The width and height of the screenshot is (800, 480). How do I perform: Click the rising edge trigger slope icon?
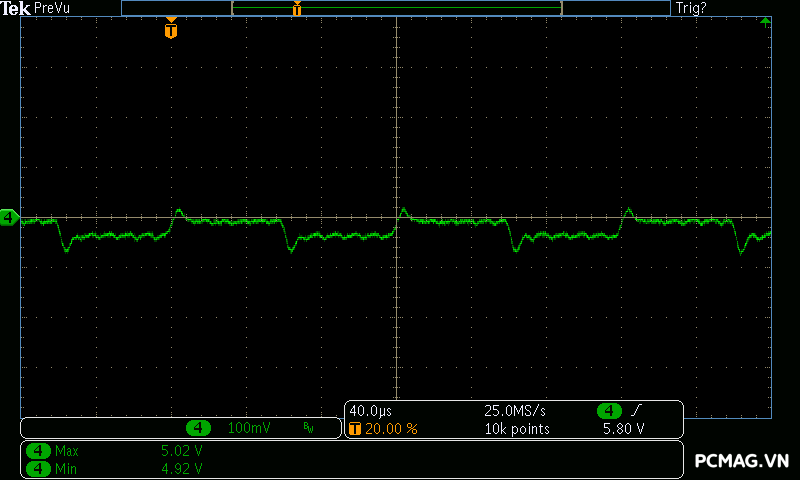[x=636, y=411]
